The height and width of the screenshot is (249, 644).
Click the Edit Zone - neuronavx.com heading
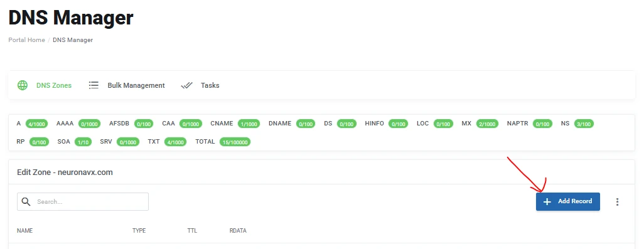pyautogui.click(x=65, y=172)
